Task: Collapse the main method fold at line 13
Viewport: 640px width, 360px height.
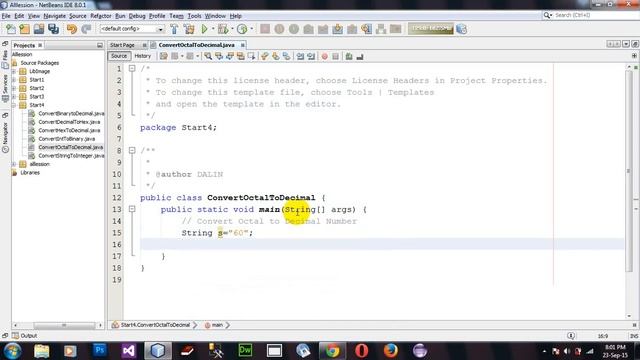Action: click(x=132, y=209)
